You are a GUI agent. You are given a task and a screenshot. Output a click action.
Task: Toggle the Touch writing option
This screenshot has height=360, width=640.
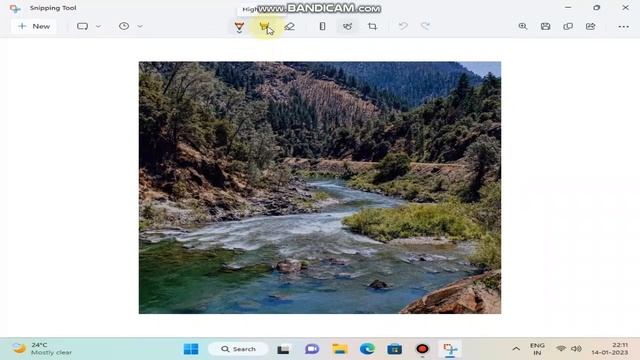coord(347,27)
